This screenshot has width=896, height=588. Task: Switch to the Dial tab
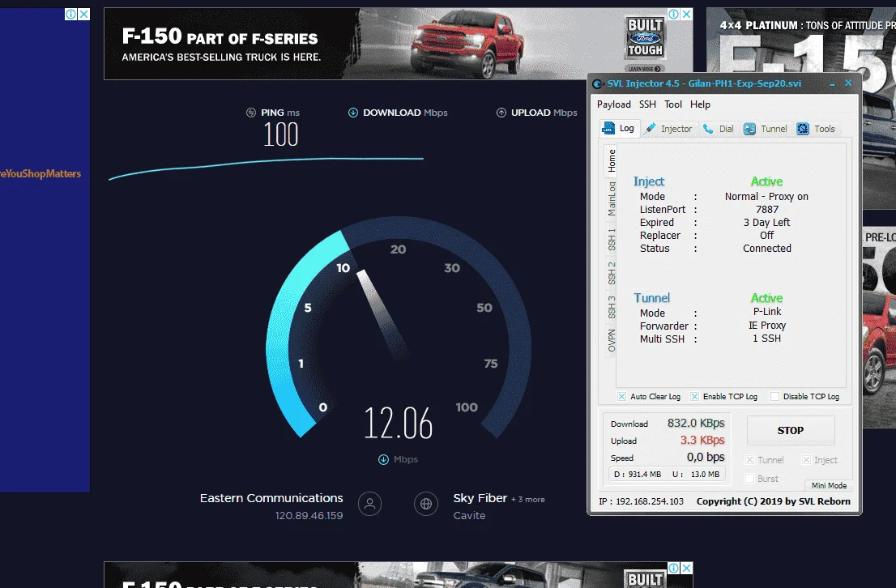point(719,129)
